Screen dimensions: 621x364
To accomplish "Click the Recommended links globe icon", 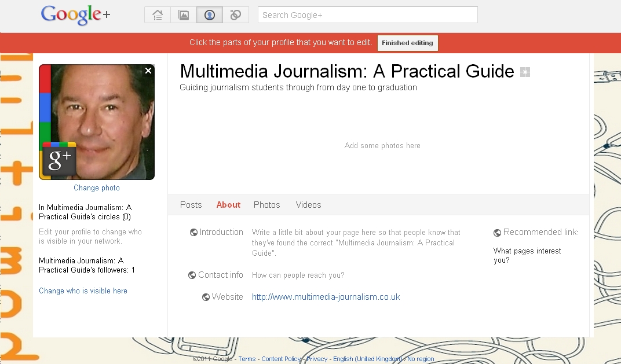I will pyautogui.click(x=497, y=233).
